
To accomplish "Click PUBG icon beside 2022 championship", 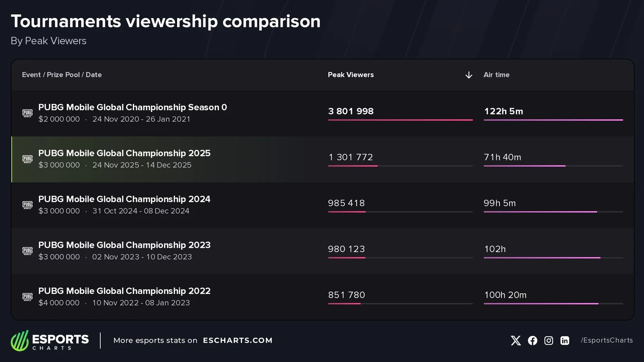I will (x=27, y=296).
